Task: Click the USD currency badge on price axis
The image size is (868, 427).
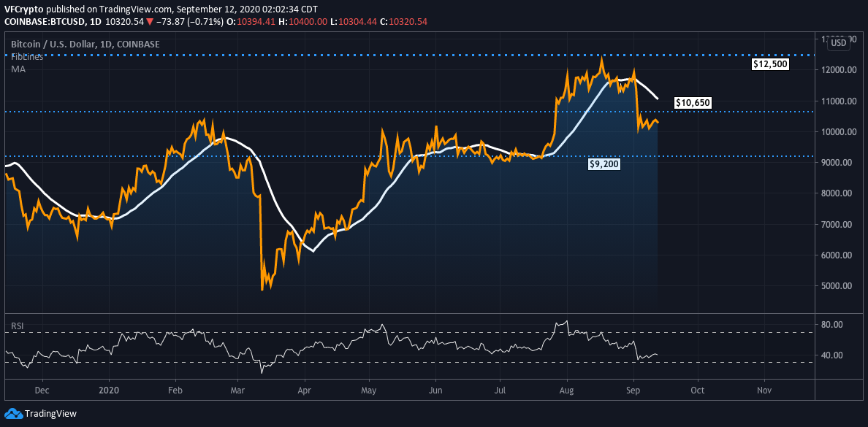Action: (x=838, y=43)
